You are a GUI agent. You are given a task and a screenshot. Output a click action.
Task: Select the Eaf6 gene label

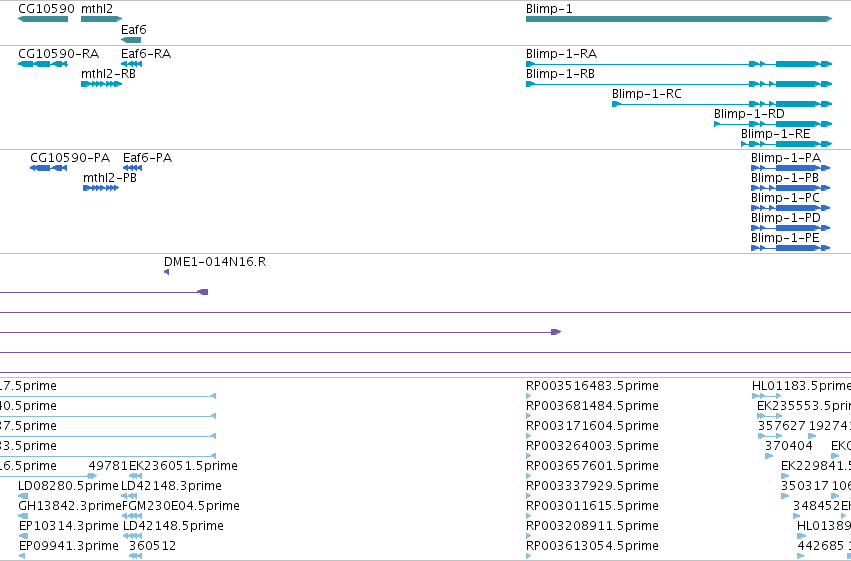134,30
